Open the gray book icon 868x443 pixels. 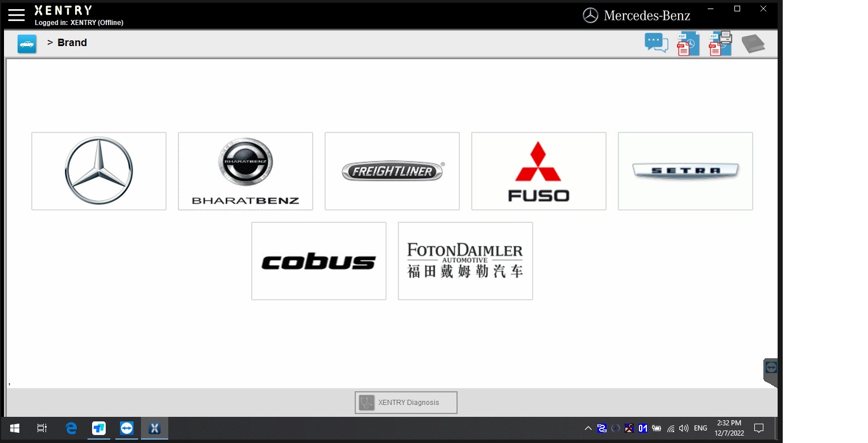click(753, 44)
